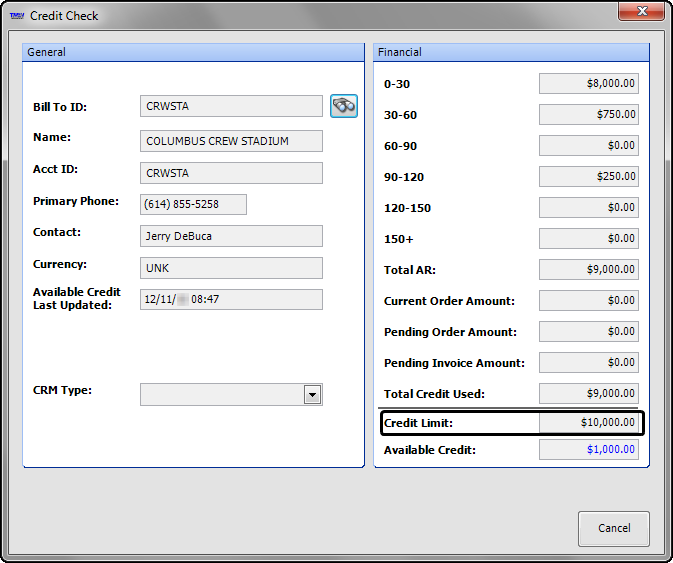Click the Credit Limit value field
The height and width of the screenshot is (563, 673).
588,423
